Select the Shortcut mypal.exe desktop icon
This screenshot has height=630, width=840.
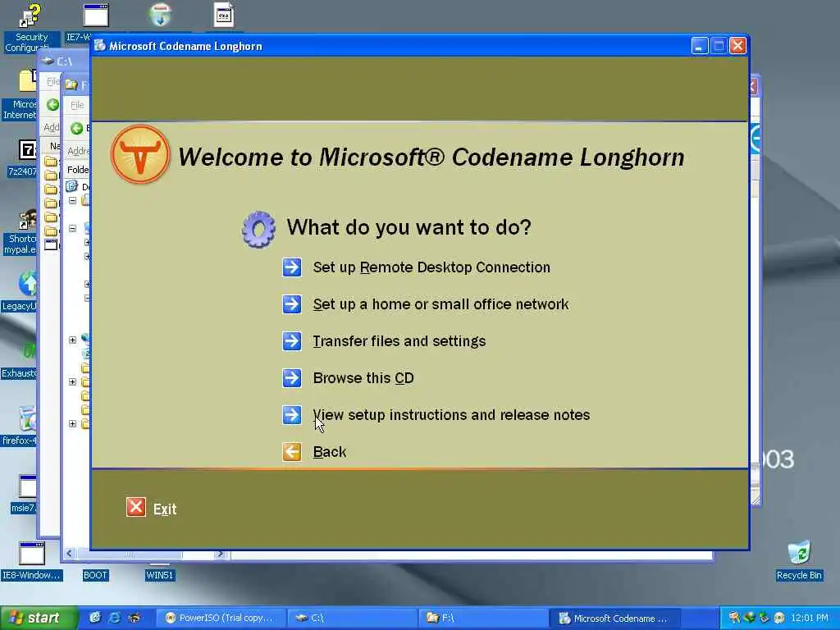21,231
